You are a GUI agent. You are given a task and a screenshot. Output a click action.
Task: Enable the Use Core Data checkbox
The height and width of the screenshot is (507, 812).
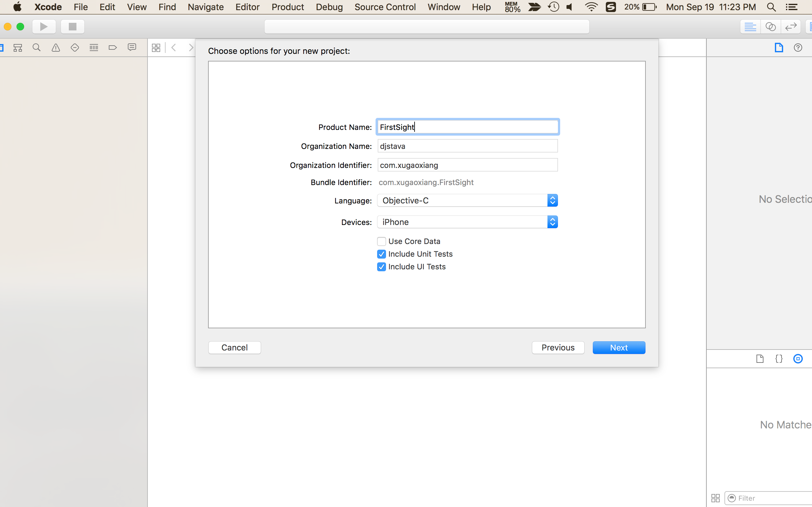[x=381, y=241]
